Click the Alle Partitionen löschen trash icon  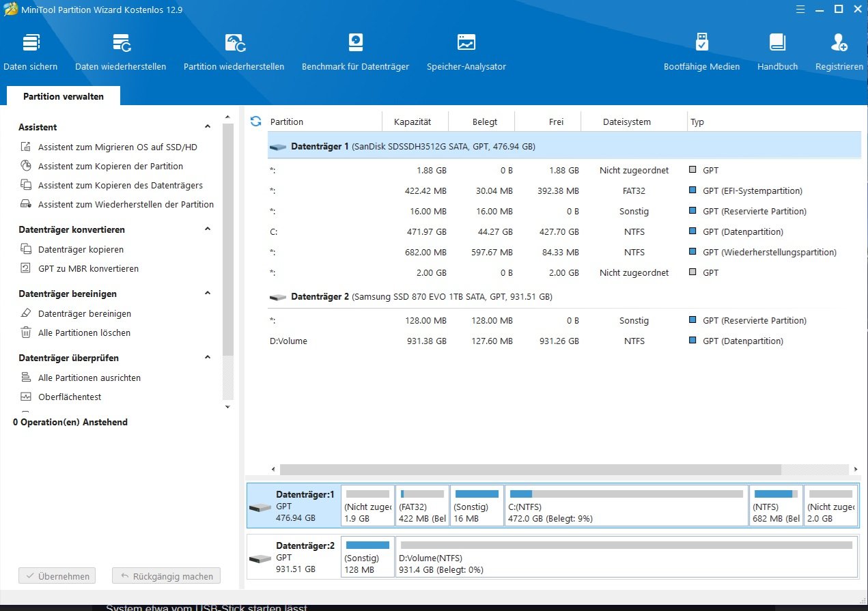pos(26,332)
